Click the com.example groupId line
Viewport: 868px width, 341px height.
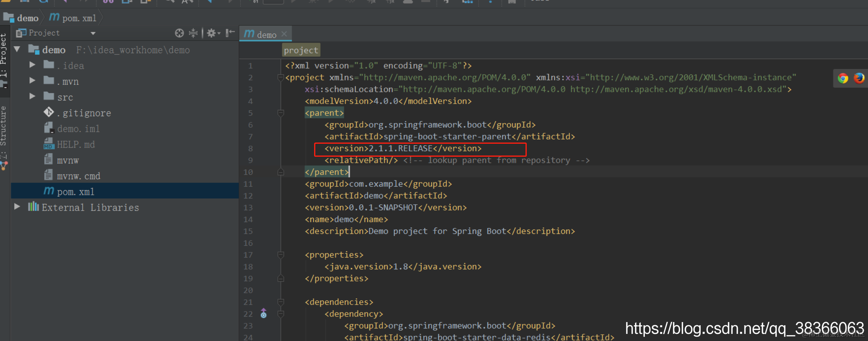point(378,184)
